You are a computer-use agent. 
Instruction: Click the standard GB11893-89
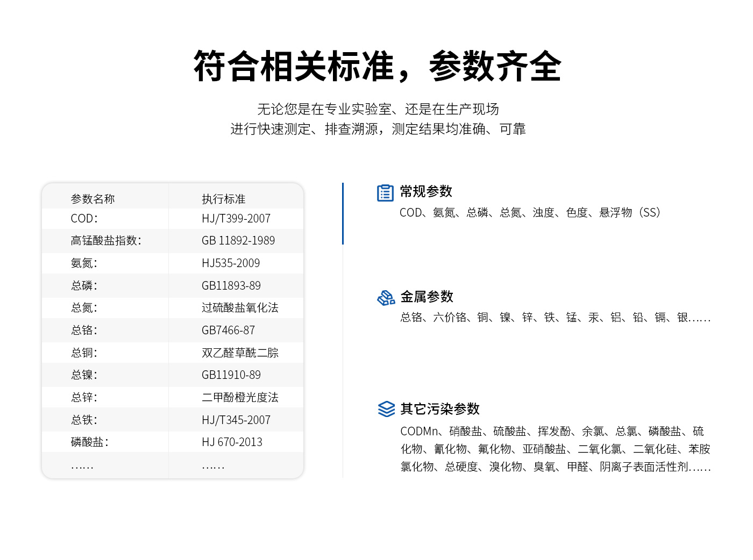(x=231, y=286)
